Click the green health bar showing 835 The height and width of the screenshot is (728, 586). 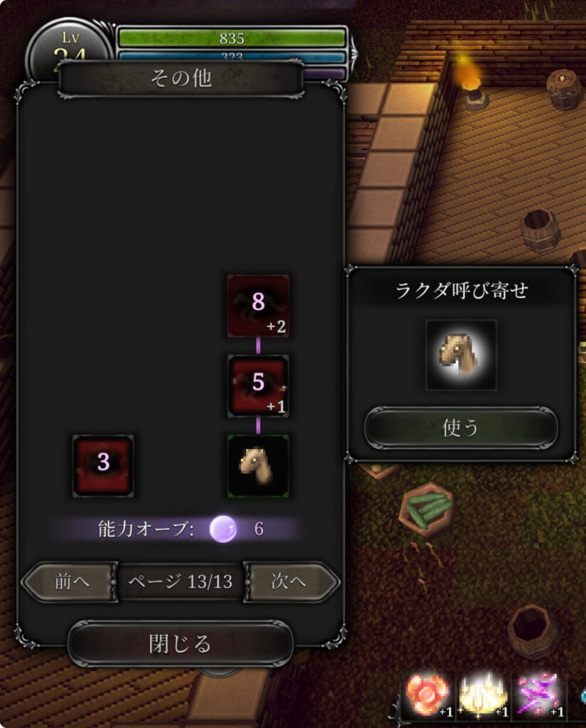[232, 38]
